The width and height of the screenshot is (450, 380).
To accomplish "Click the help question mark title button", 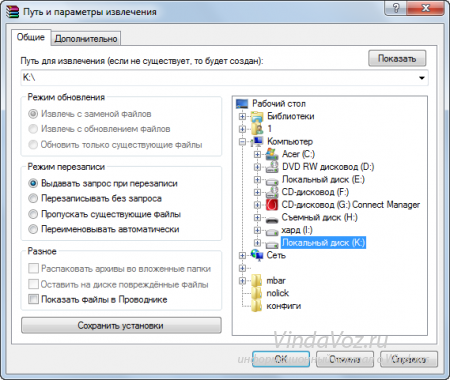I will click(396, 8).
